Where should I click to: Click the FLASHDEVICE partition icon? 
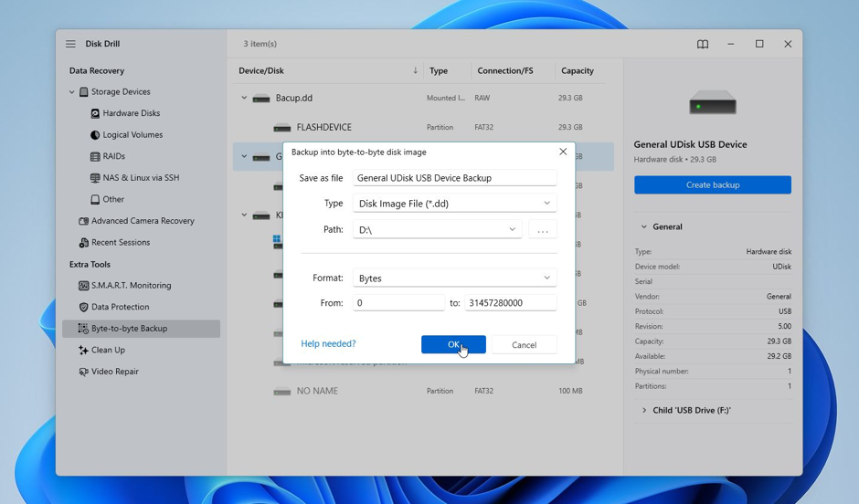point(282,128)
